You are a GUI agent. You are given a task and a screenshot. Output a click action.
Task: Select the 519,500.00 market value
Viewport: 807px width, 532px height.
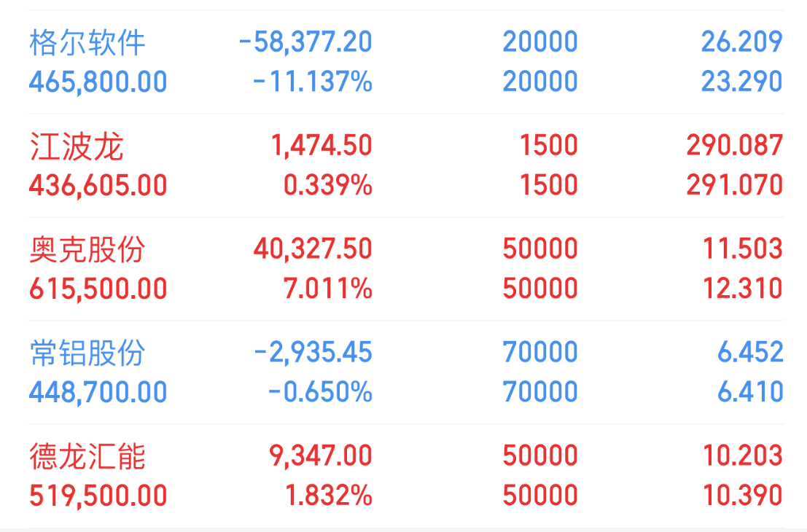(x=98, y=496)
